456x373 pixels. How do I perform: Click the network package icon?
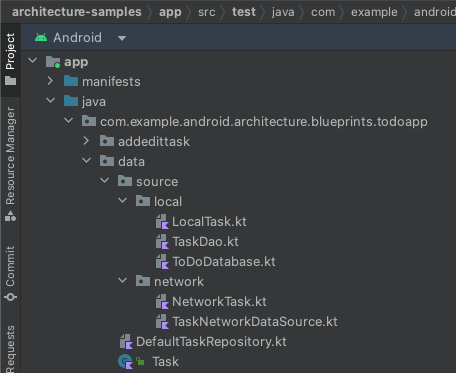143,281
